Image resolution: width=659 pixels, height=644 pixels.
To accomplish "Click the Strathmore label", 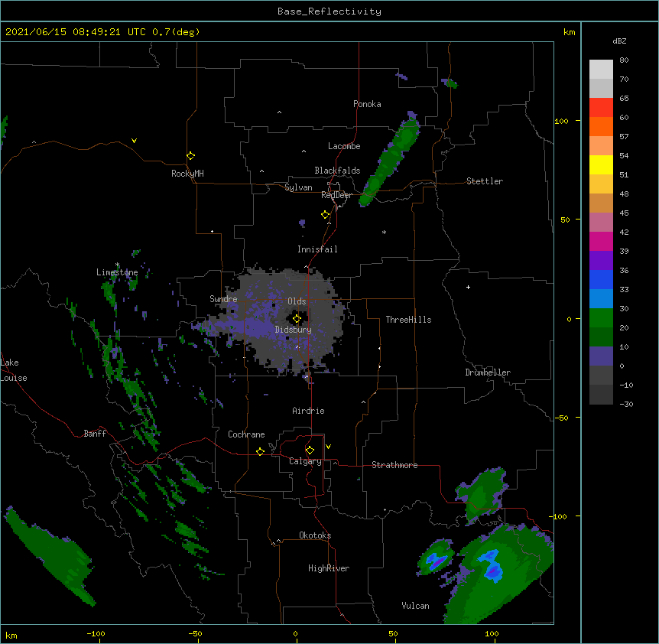I will 394,465.
